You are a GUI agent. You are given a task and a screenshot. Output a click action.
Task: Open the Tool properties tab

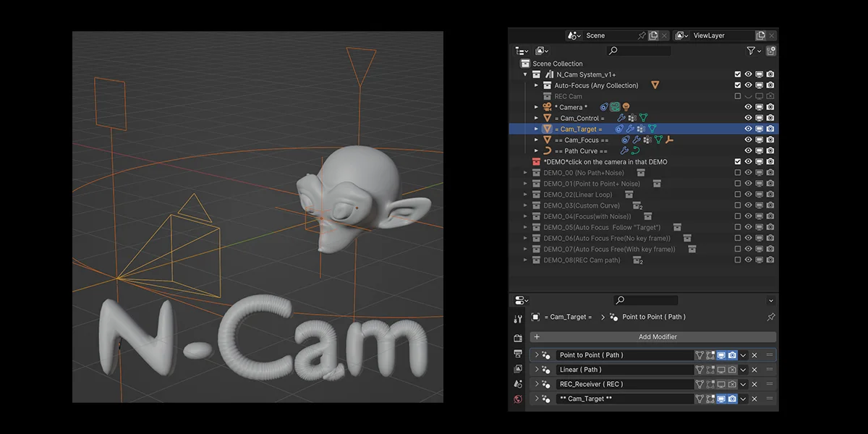pos(518,319)
